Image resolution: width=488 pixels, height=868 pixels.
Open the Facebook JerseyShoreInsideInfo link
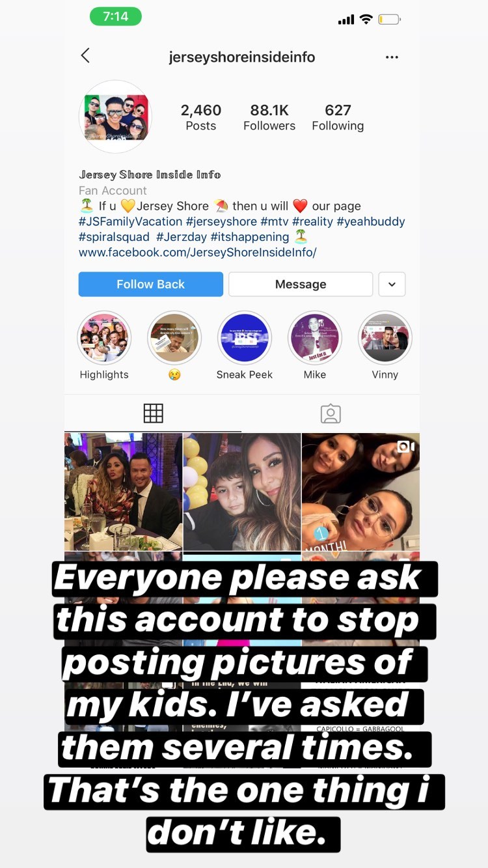click(x=198, y=253)
